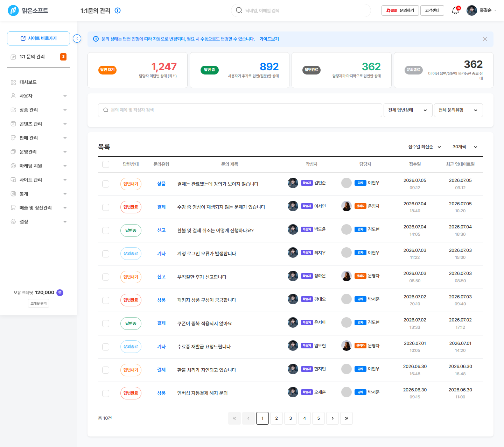Check the row for 결제는 완료됐는데 강의가 보이지 않습니다
Image resolution: width=504 pixels, height=447 pixels.
point(106,184)
